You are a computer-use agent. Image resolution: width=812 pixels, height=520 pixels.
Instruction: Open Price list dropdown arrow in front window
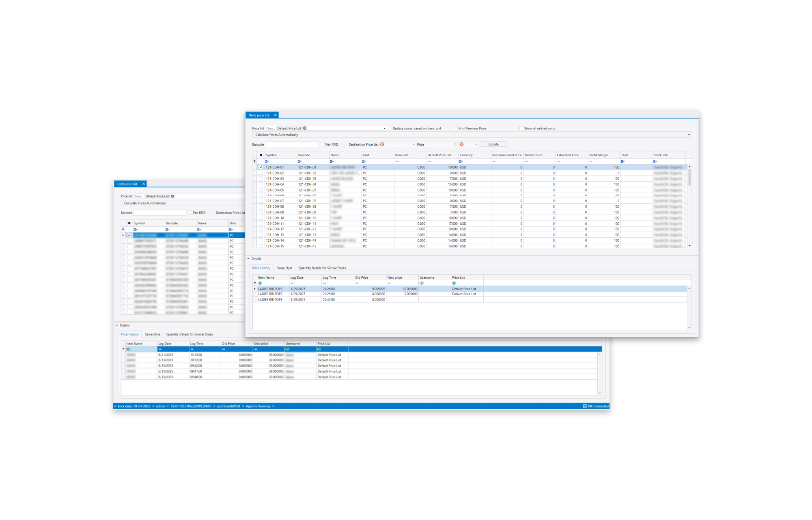tap(384, 128)
